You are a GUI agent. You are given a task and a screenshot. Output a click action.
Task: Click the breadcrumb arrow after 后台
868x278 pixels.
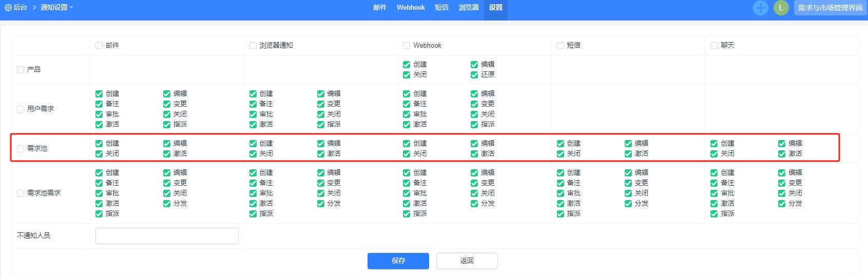pyautogui.click(x=34, y=8)
